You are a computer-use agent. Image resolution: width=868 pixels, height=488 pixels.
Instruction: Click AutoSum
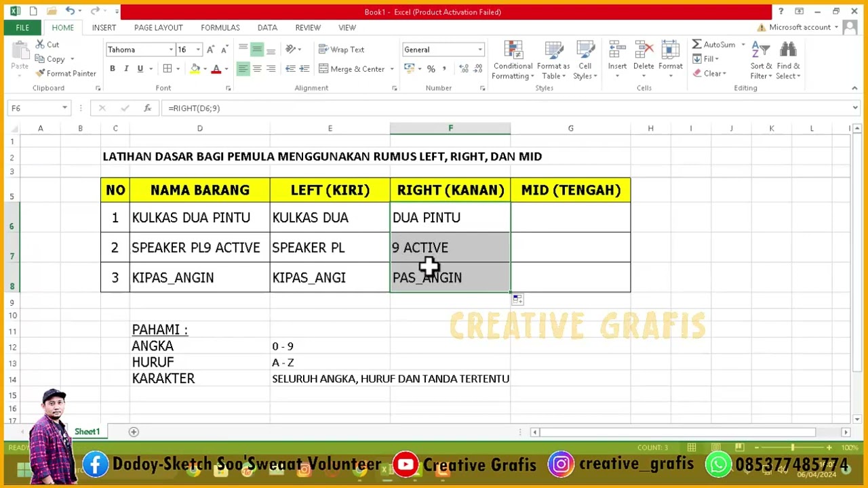[x=713, y=45]
